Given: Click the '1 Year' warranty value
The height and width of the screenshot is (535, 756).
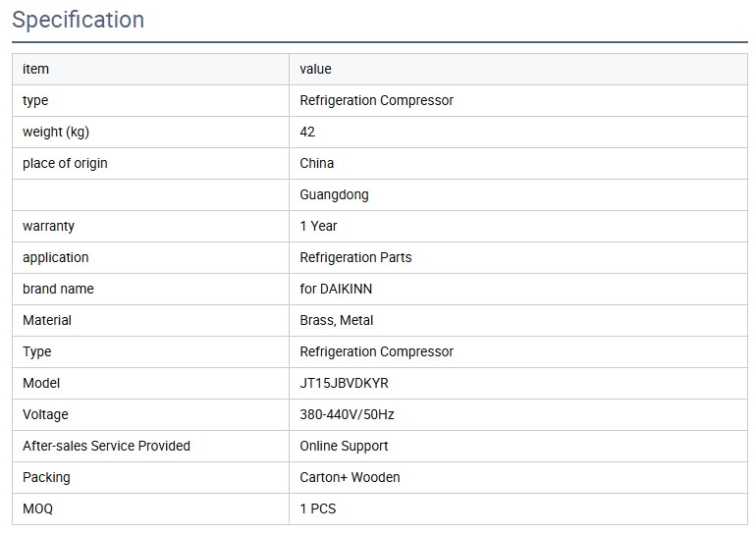Looking at the screenshot, I should point(318,226).
